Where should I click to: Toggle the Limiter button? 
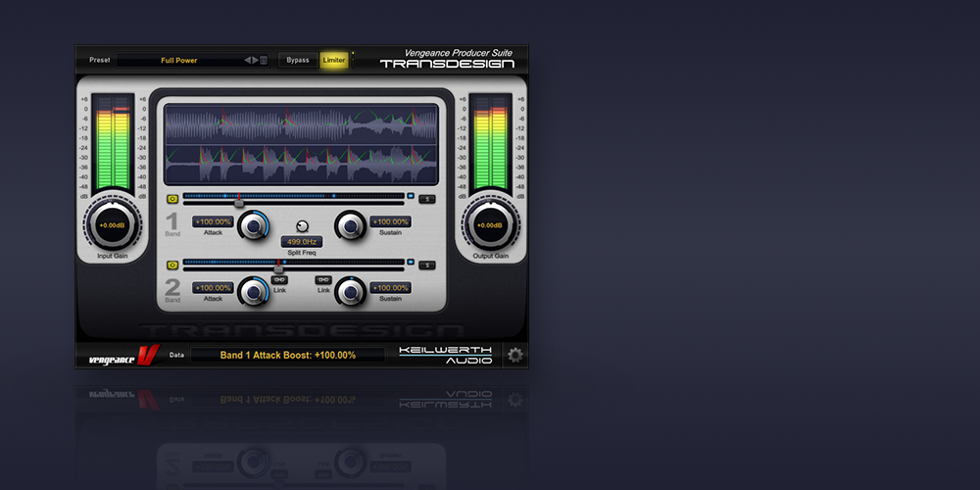(x=334, y=60)
